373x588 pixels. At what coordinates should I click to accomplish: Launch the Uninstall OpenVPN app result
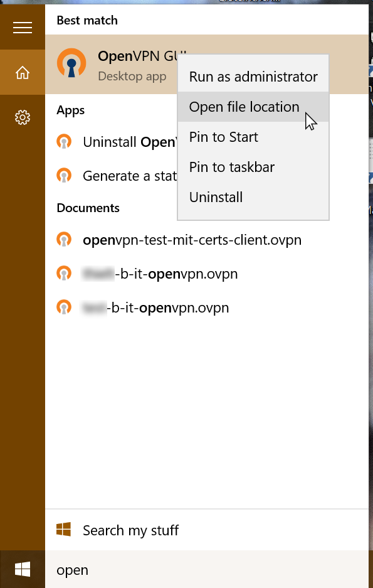pos(111,142)
